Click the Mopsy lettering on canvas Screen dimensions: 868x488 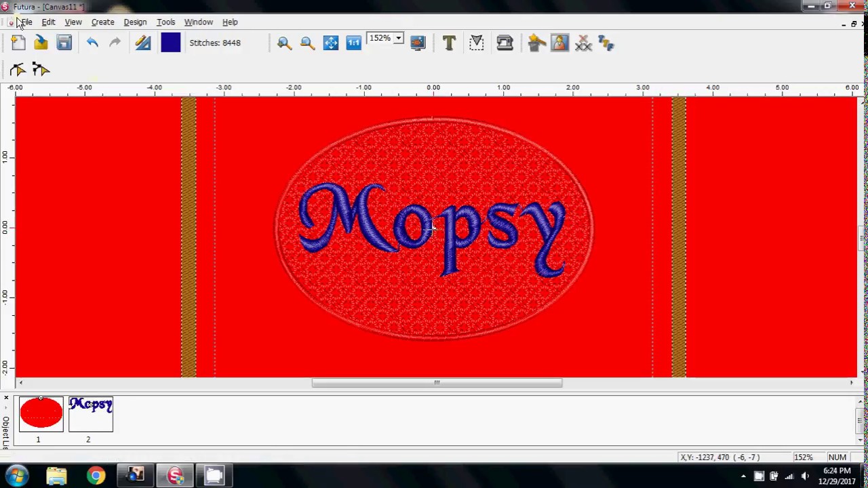(433, 229)
